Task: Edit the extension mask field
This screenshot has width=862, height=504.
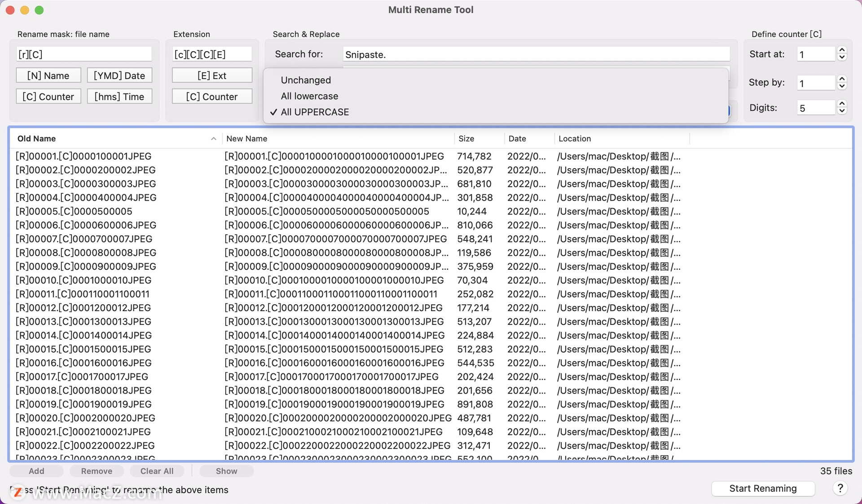Action: [212, 54]
